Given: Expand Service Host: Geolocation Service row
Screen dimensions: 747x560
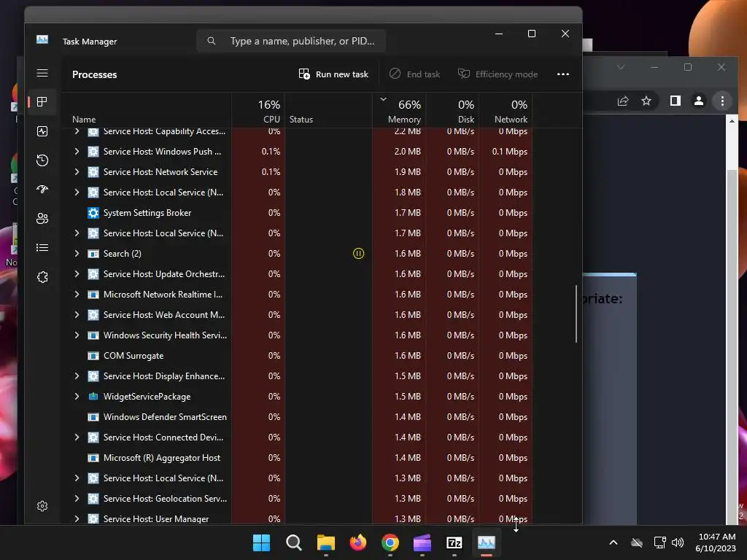Looking at the screenshot, I should pyautogui.click(x=77, y=499).
